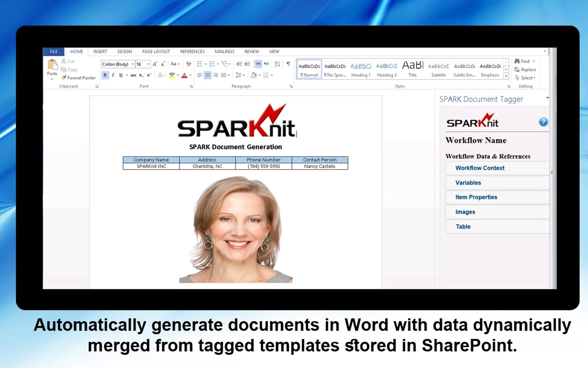Sort the selection with the A-Z icon

click(277, 64)
